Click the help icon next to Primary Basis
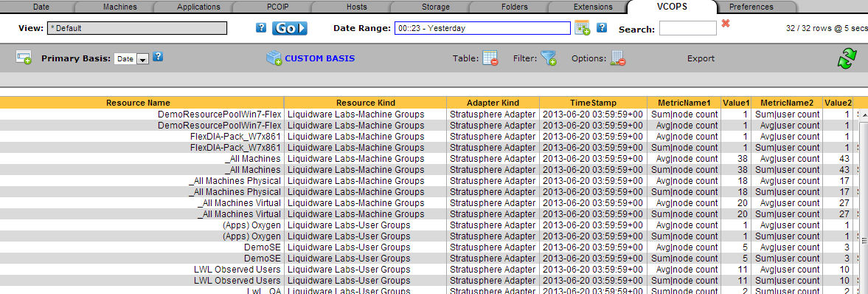Viewport: 868px width, 294px height. 158,57
